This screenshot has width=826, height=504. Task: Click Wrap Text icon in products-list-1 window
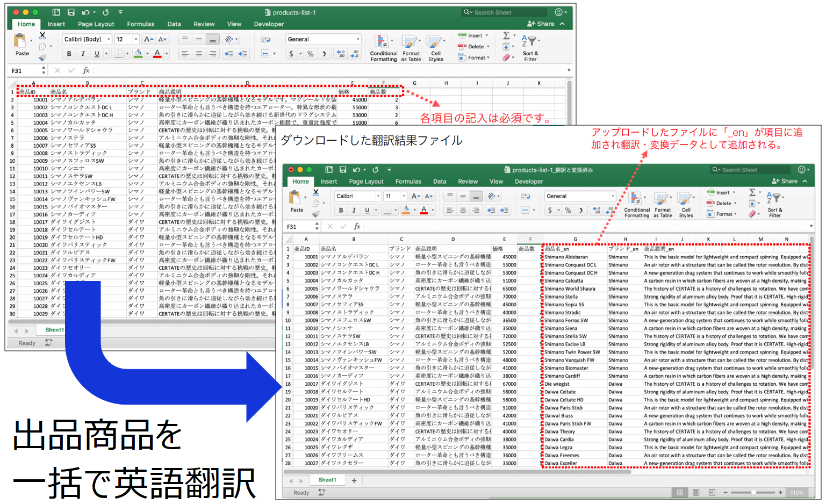265,39
